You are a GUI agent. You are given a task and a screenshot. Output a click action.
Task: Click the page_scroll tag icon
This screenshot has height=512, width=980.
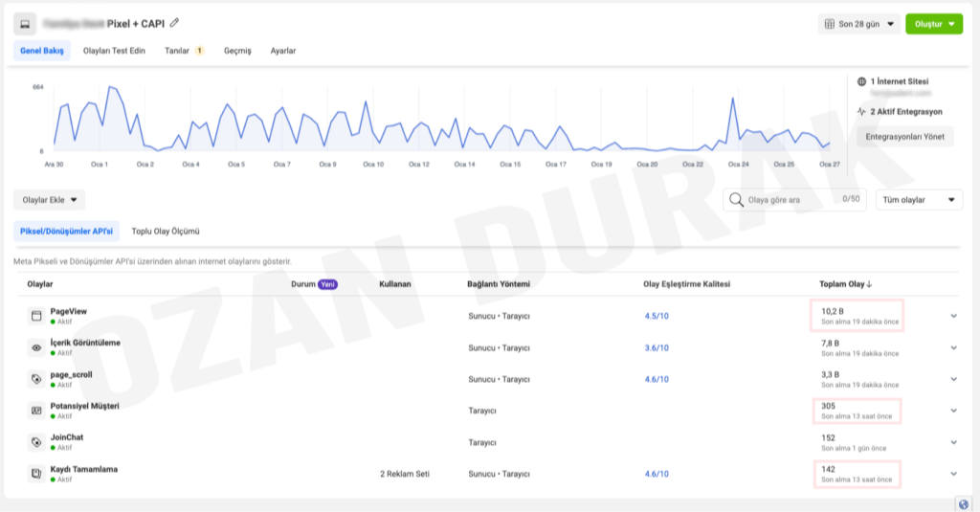pos(36,379)
